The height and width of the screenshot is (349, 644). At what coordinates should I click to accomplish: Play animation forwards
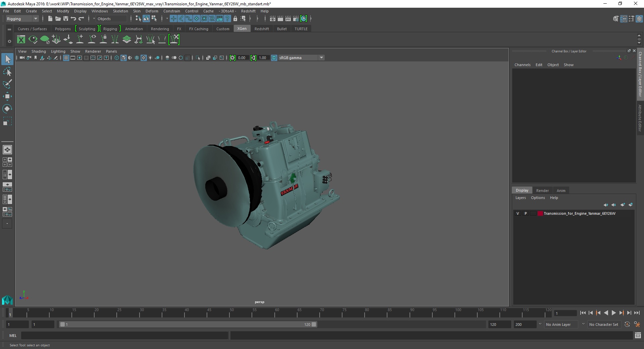pyautogui.click(x=613, y=313)
